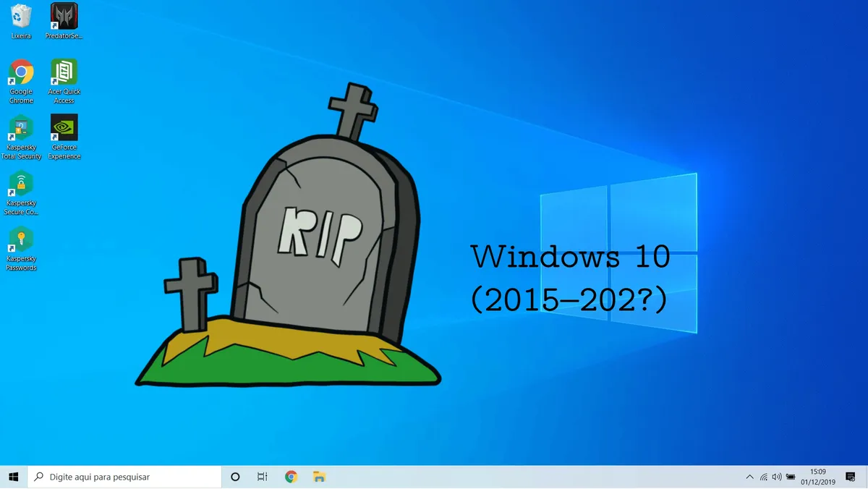Screen dimensions: 868x489
Task: Open Chrome from the taskbar
Action: (x=291, y=477)
